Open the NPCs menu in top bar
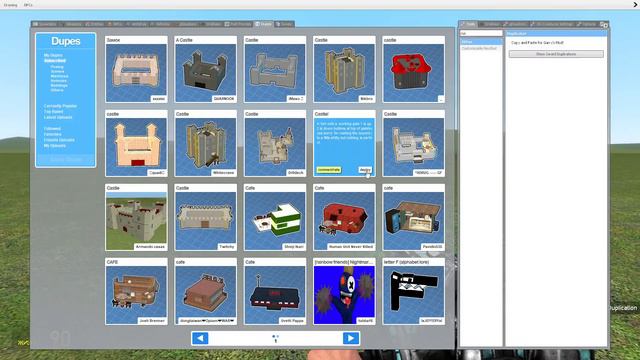Screen dimensions: 640x360 click(28, 5)
